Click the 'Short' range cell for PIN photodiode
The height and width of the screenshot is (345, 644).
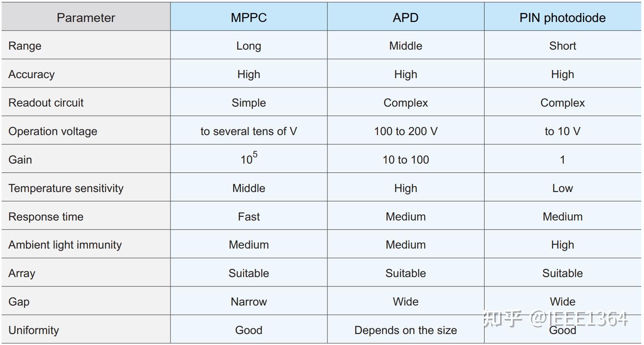pos(562,46)
